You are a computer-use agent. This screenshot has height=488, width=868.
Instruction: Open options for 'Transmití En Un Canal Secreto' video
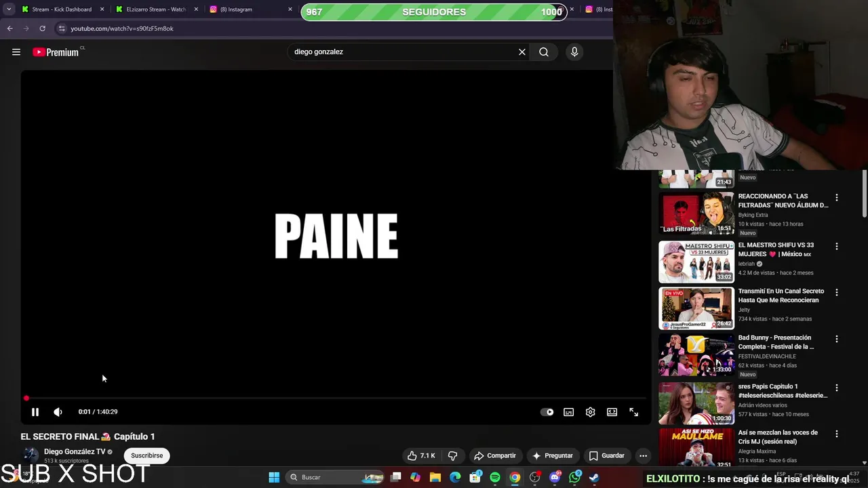click(836, 293)
